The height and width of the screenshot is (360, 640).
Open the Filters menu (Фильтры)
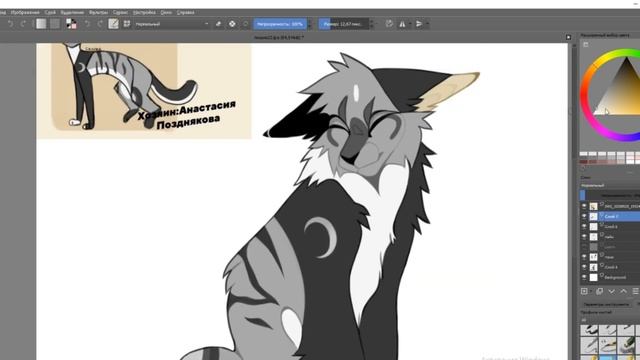[98, 13]
